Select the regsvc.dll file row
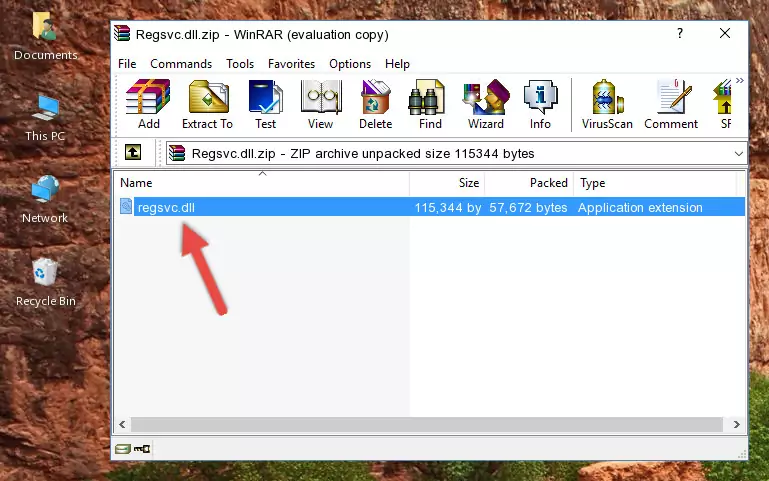Screen dimensions: 769x481 (431, 207)
